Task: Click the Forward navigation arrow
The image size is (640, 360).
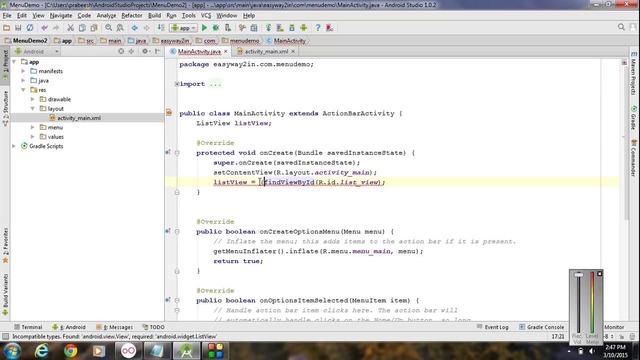Action: tap(146, 28)
